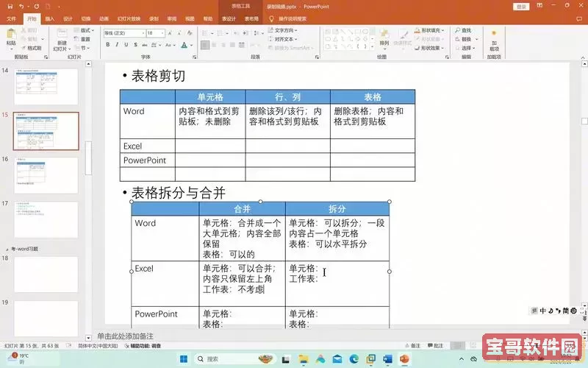The image size is (588, 368).
Task: Expand the 文字方向 text direction dropdown
Action: pos(283,30)
